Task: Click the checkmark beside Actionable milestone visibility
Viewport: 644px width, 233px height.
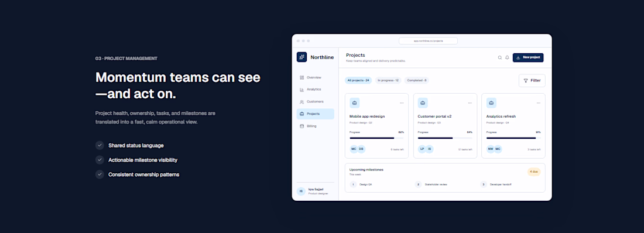Action: 100,160
